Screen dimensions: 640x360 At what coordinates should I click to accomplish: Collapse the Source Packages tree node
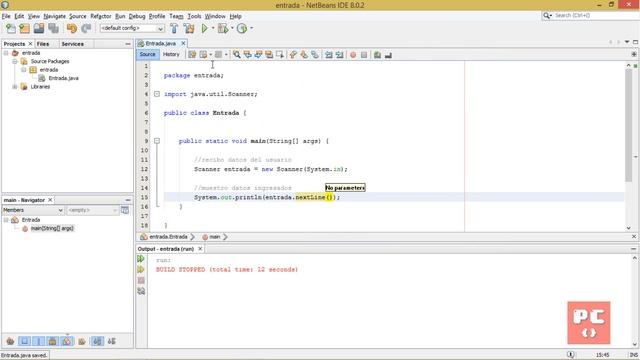click(x=15, y=61)
